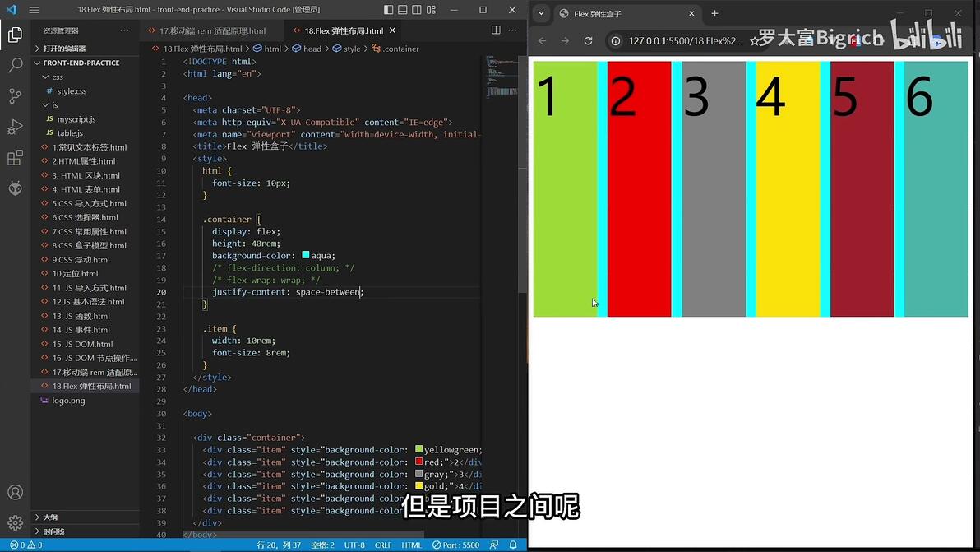The image size is (980, 552).
Task: Toggle the primary side bar layout icon
Action: coord(388,9)
